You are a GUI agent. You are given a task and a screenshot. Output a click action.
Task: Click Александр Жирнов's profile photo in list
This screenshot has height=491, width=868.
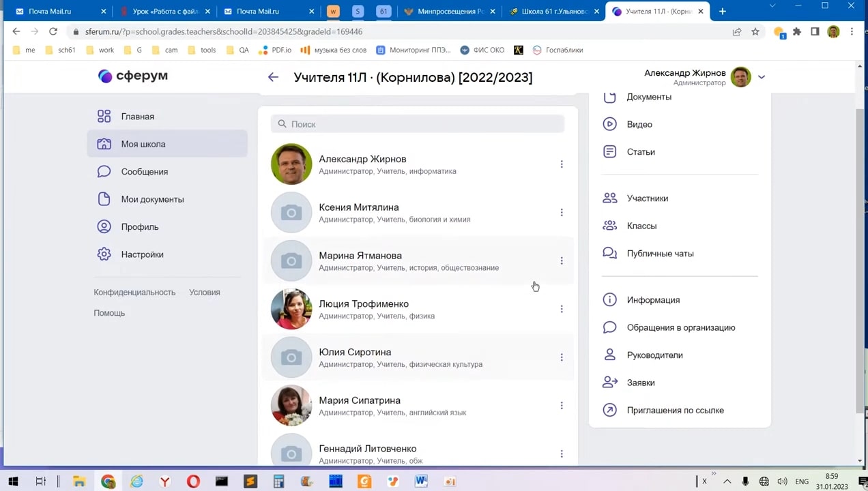pos(291,164)
